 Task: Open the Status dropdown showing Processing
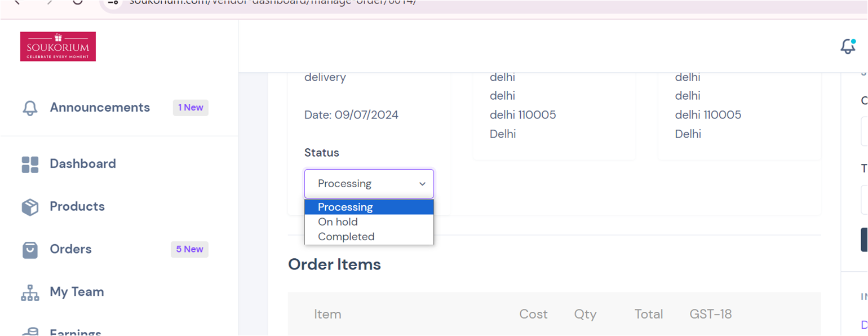369,184
